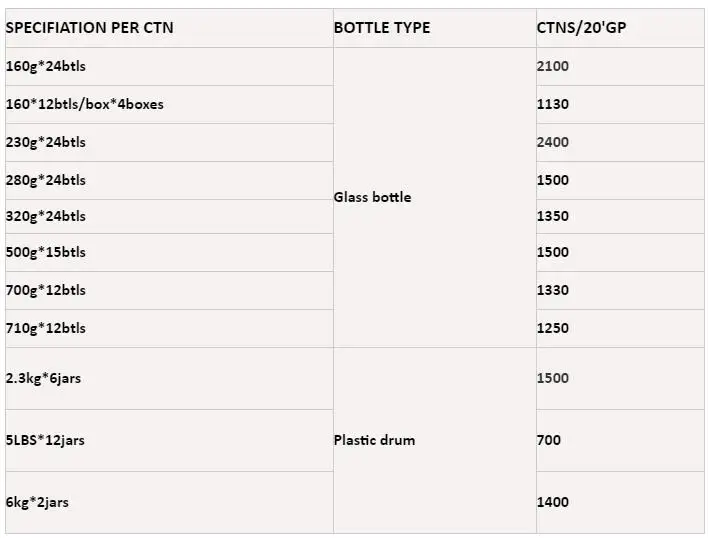Select the 160*12btls/box*4boxes cell
Viewport: 708px width, 538px height.
pos(85,104)
